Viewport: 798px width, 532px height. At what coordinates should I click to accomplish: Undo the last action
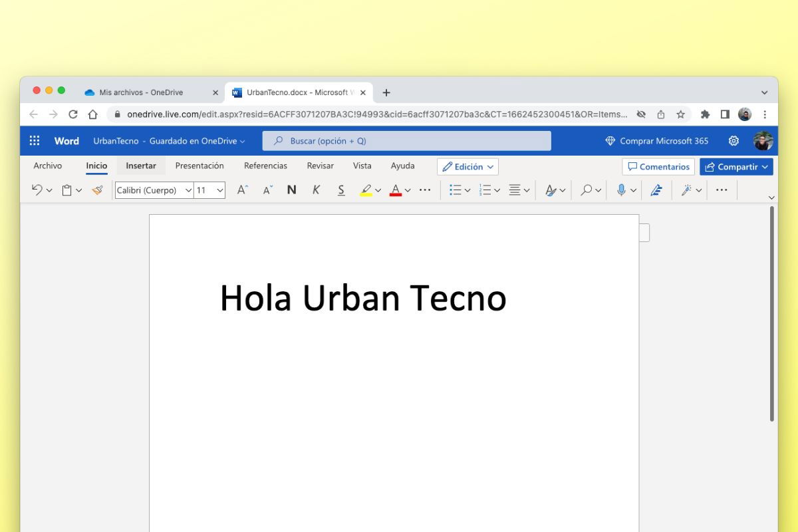tap(37, 190)
